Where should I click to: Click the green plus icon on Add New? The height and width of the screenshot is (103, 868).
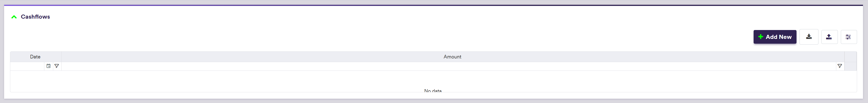[760, 37]
